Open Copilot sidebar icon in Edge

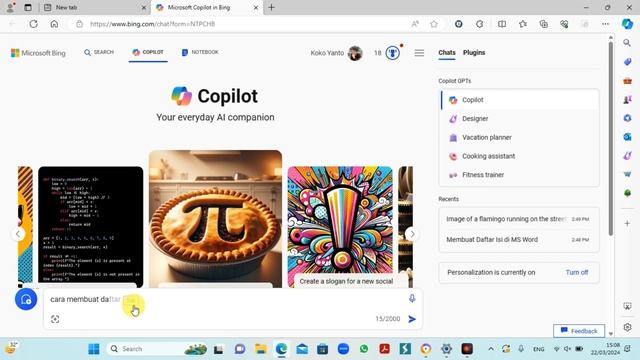[x=627, y=24]
